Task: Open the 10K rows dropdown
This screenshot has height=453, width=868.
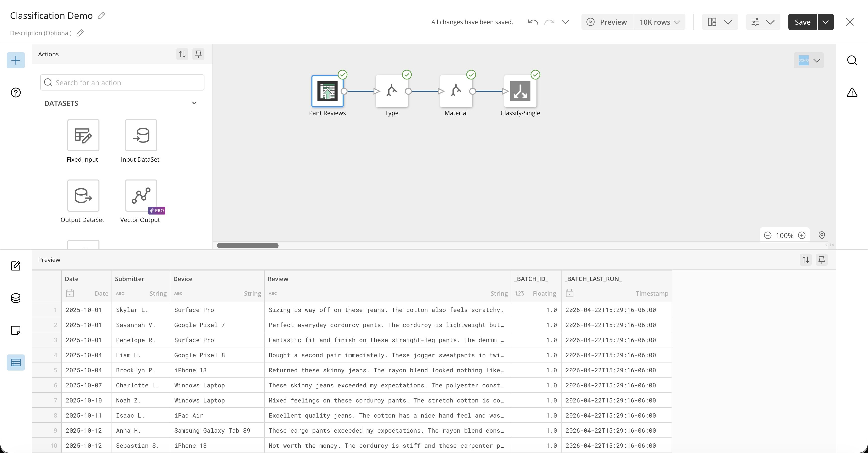Action: 659,22
